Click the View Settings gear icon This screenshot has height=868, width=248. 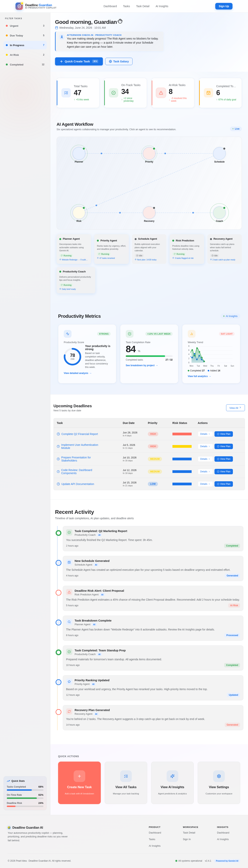coord(219,776)
